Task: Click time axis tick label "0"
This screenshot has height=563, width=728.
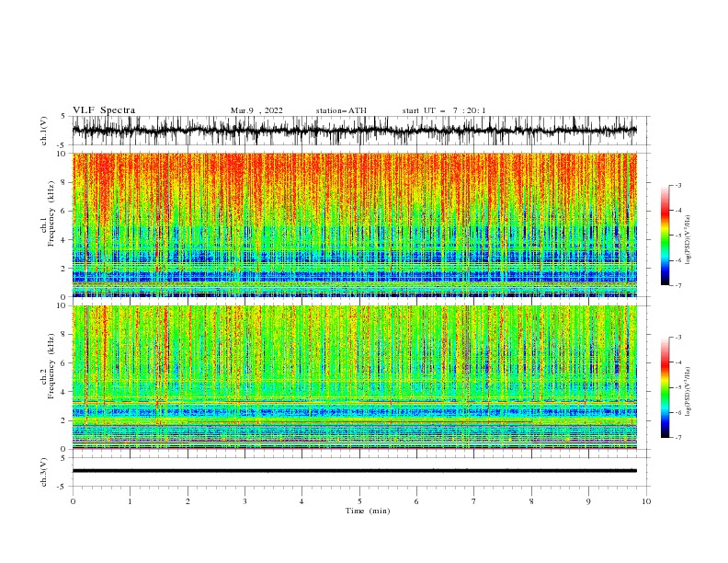Action: pos(73,501)
